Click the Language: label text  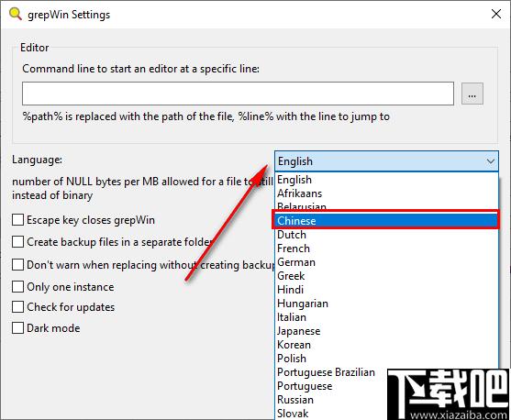click(x=37, y=160)
